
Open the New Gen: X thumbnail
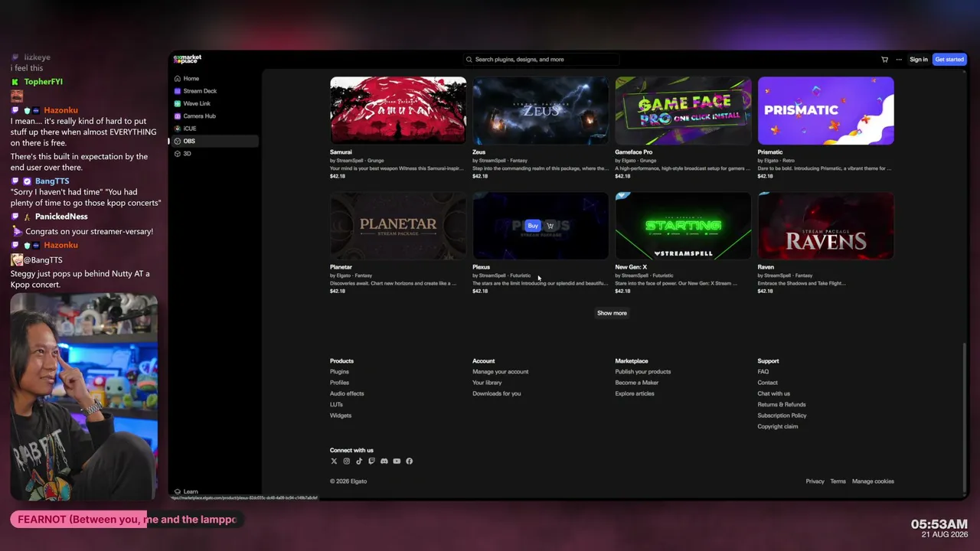(x=683, y=226)
